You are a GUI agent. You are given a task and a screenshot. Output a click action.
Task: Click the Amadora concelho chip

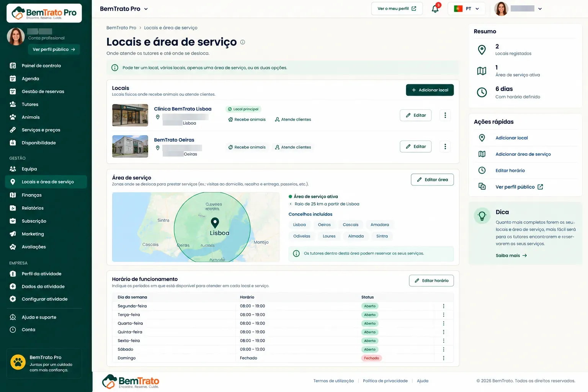click(380, 225)
